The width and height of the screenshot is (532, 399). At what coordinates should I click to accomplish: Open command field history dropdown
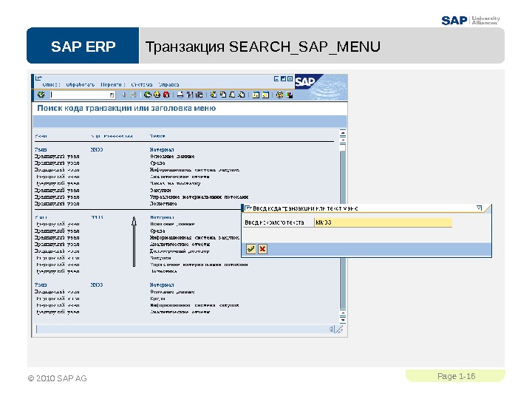click(112, 95)
